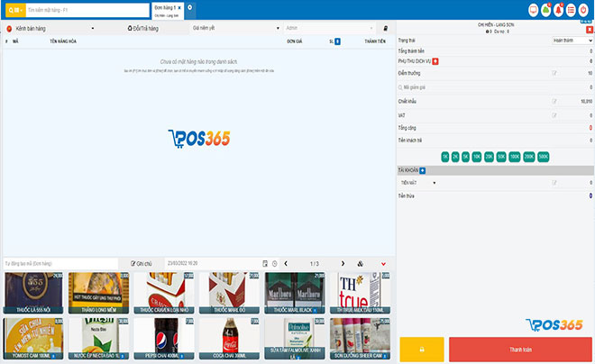Open the Giá niêm yết price list dropdown
Screen dimensions: 595x364
tap(235, 28)
